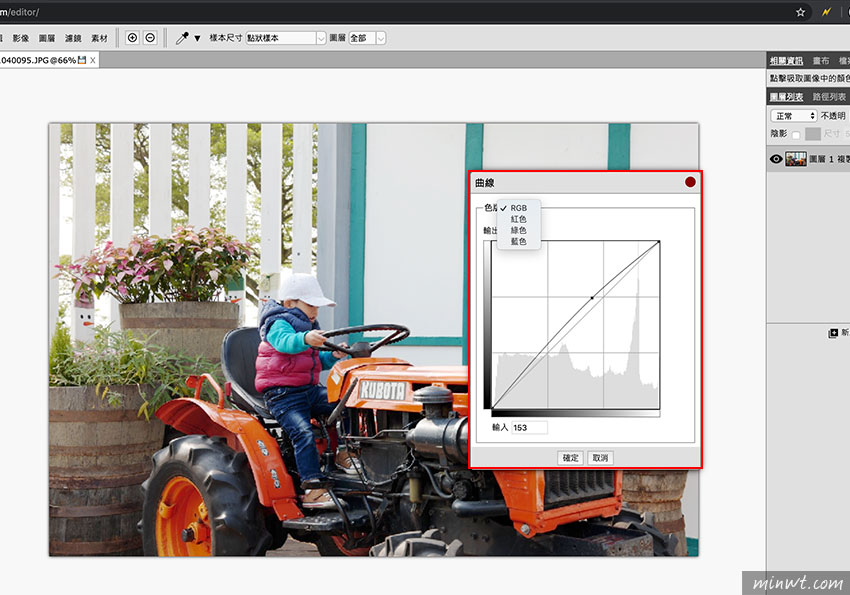The height and width of the screenshot is (595, 850).
Task: Open the 圖層 menu
Action: point(47,38)
